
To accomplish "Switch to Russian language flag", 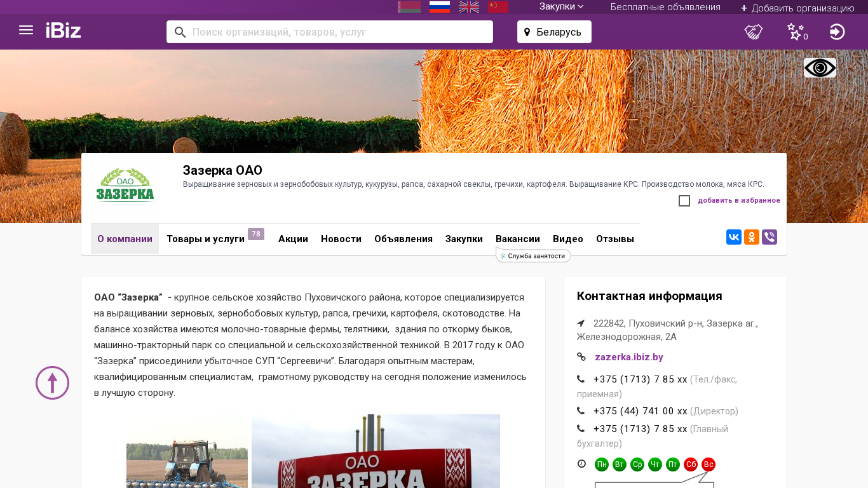I will [440, 6].
